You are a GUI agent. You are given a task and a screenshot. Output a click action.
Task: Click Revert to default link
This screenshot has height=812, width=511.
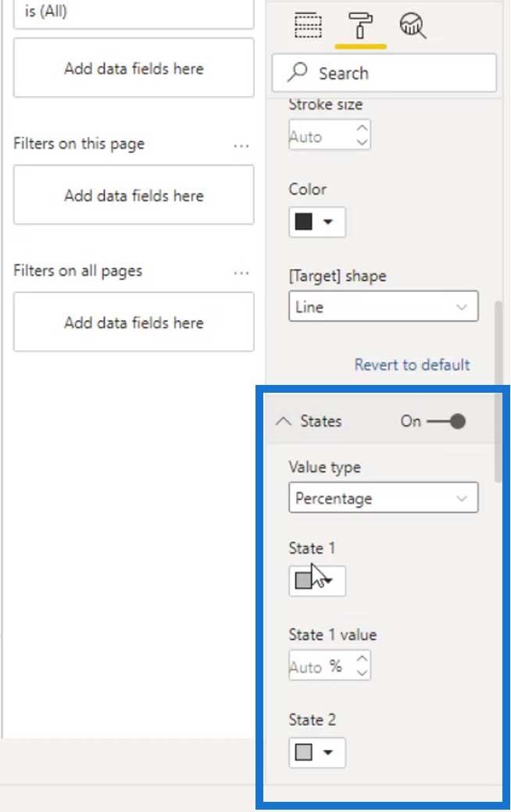click(x=412, y=365)
